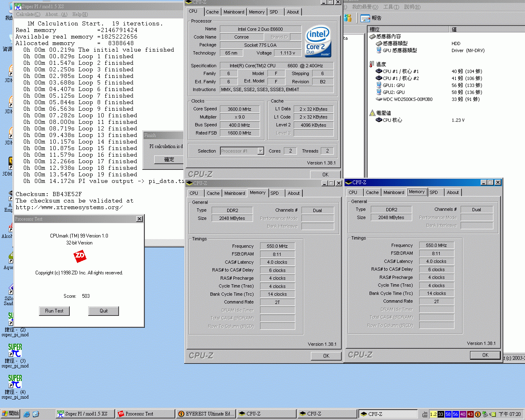Select the Super PI 捷徑 - (3) desktop shortcut
Viewport: 525px width, 420px height.
[x=15, y=356]
